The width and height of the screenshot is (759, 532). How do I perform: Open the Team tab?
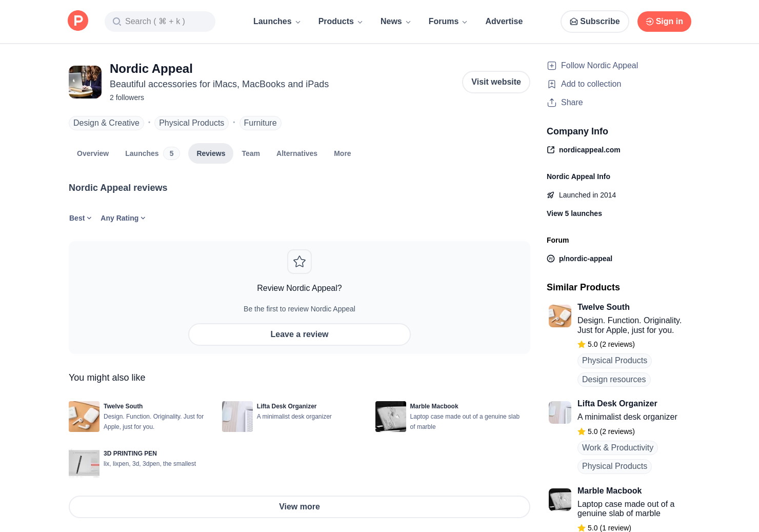[251, 153]
